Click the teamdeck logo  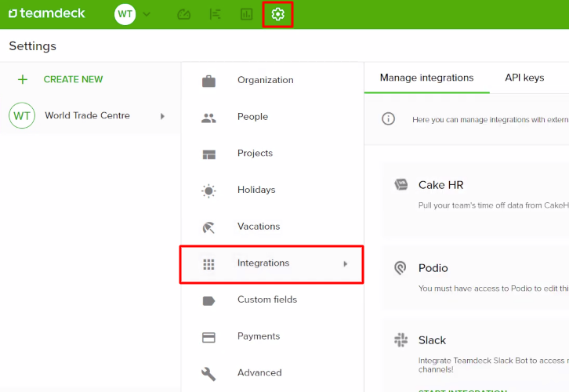click(46, 13)
